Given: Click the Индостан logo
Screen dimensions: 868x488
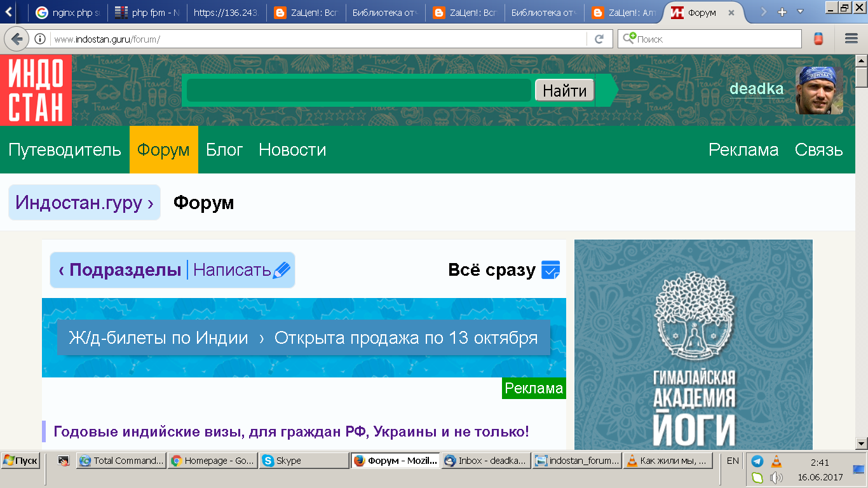Looking at the screenshot, I should click(36, 90).
